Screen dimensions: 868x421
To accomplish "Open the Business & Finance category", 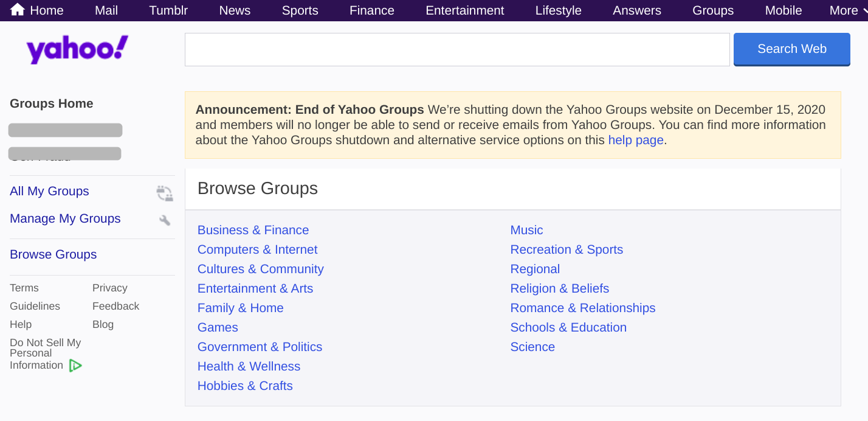I will (x=253, y=230).
